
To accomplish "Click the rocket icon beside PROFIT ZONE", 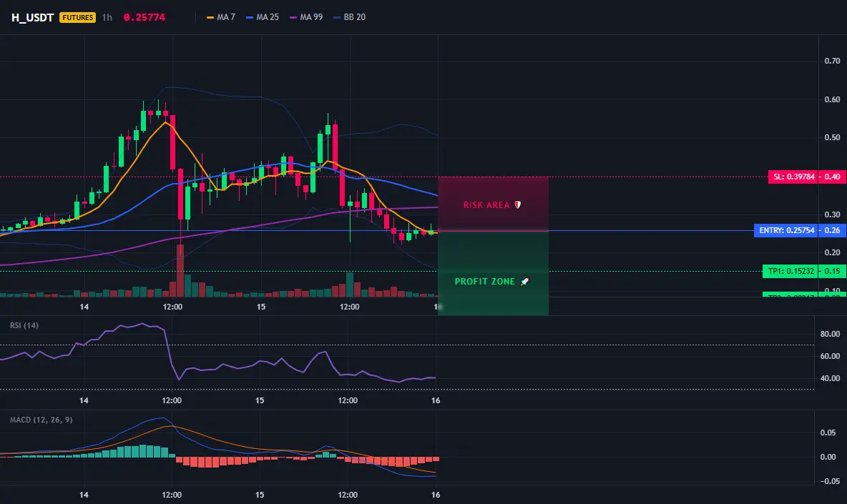I will point(524,281).
